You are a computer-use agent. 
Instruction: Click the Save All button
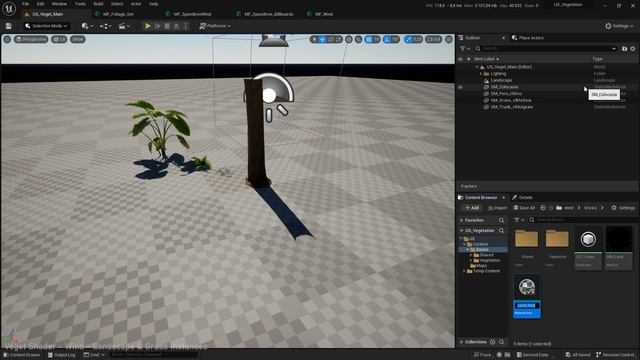[524, 208]
